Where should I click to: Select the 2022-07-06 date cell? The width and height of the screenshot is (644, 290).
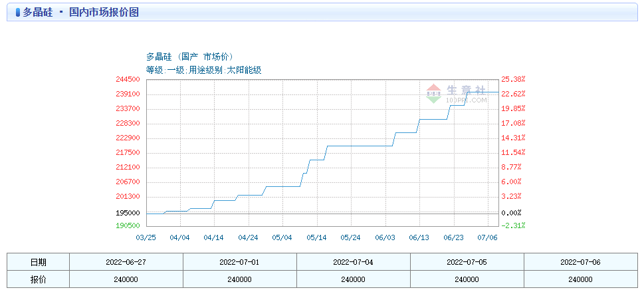click(x=580, y=262)
